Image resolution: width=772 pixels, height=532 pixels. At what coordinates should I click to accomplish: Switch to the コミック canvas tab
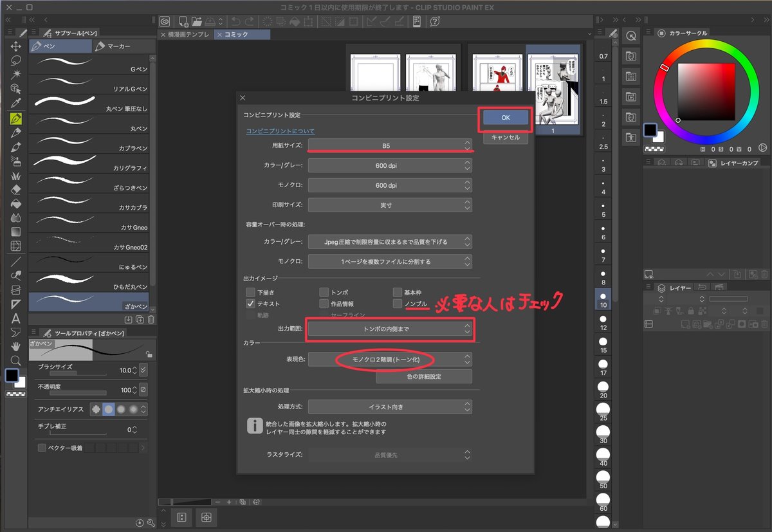click(241, 35)
